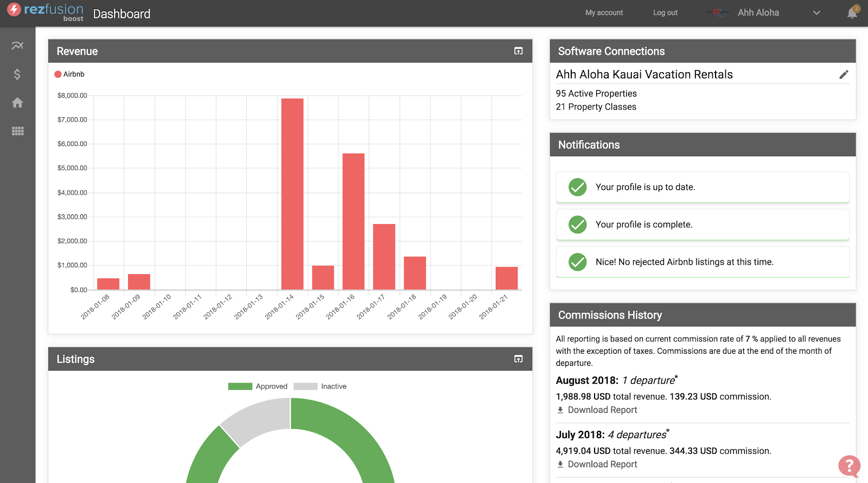Click '21 Property Classes' text
This screenshot has height=483, width=868.
point(596,107)
